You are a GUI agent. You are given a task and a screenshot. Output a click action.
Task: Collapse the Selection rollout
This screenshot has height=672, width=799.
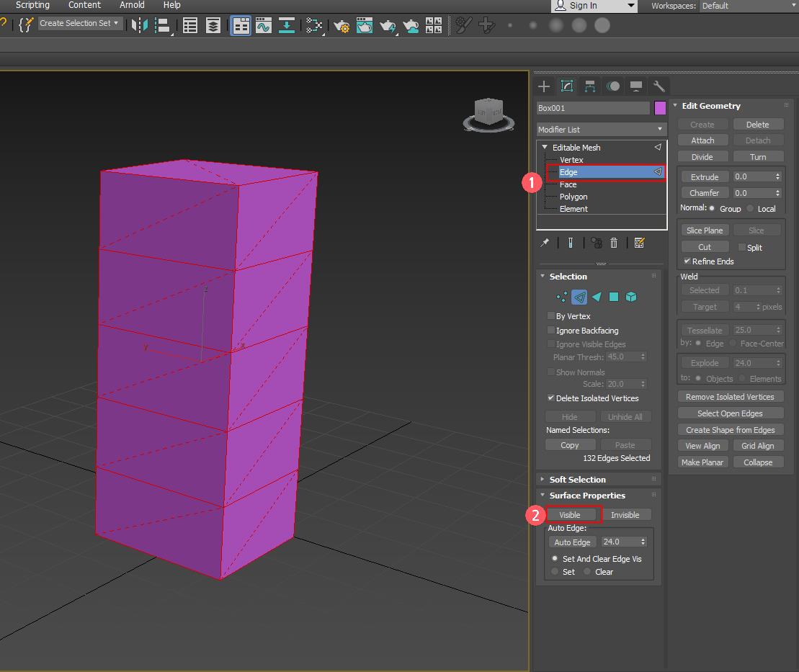click(x=543, y=276)
